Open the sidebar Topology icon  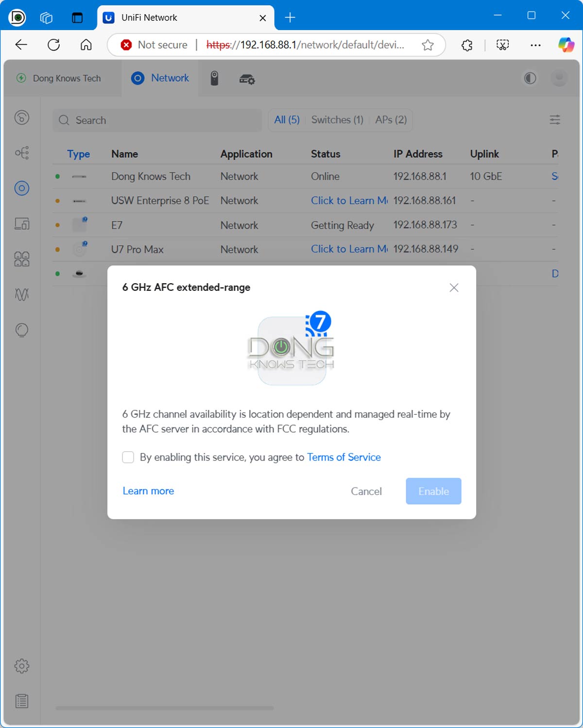[x=22, y=153]
